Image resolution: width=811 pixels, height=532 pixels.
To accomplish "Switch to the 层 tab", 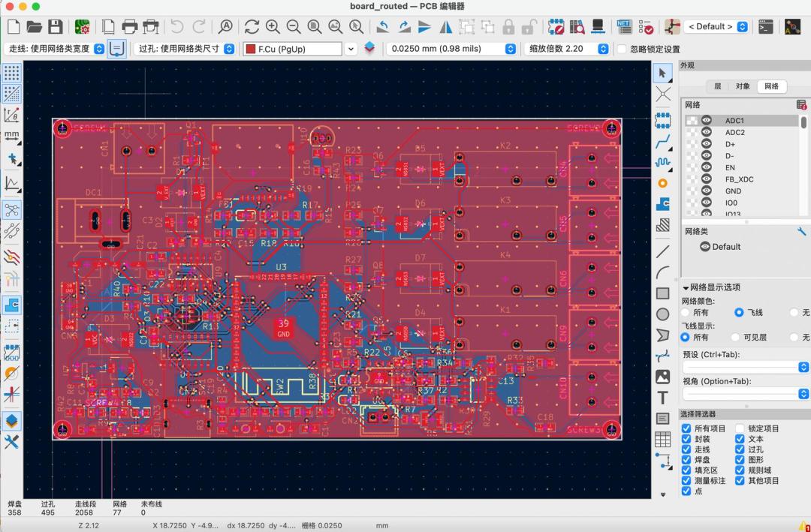I will [717, 86].
